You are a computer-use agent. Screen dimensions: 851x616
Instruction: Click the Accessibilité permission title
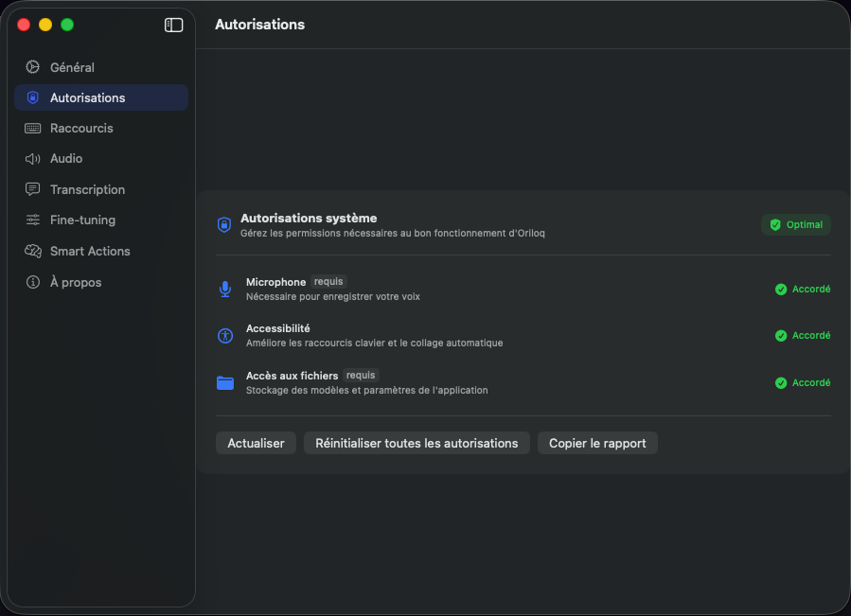278,328
